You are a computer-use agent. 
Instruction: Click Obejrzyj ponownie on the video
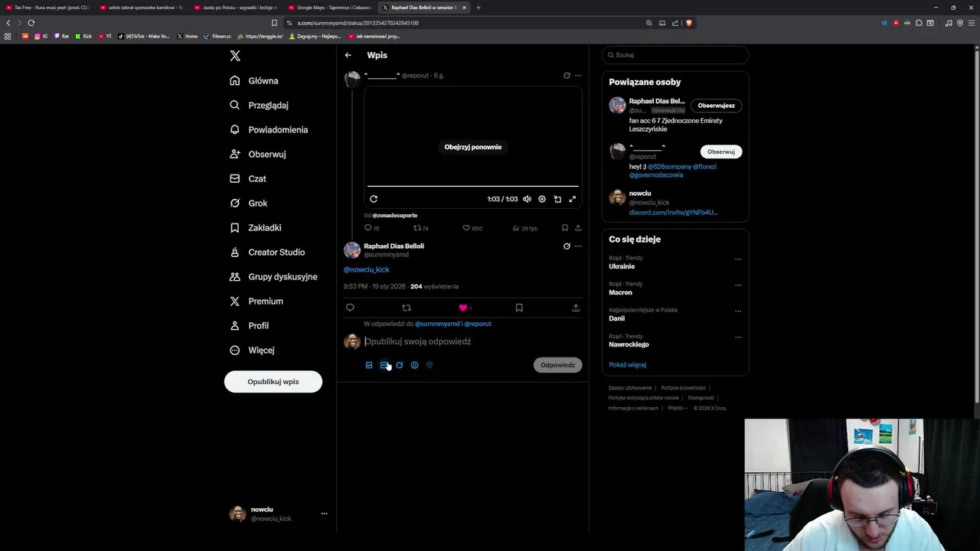click(x=473, y=147)
